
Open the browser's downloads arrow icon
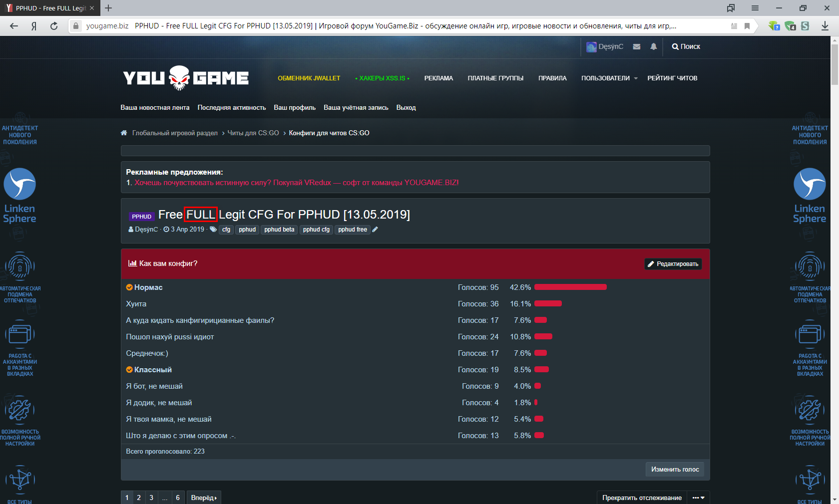pos(825,26)
